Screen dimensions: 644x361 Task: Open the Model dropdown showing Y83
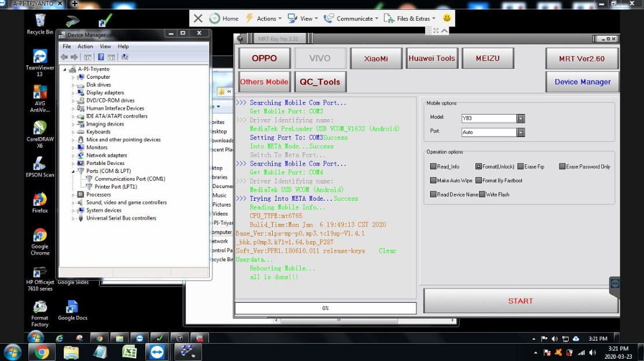pyautogui.click(x=521, y=119)
